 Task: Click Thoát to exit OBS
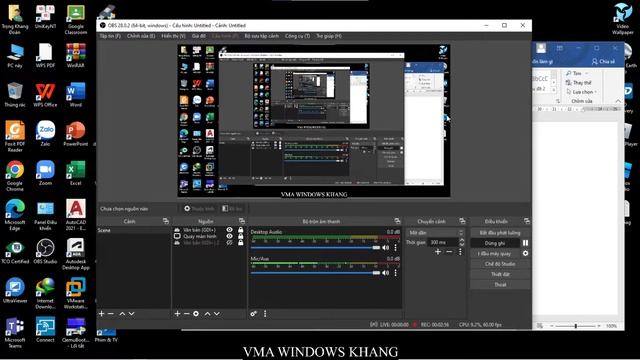pyautogui.click(x=500, y=284)
